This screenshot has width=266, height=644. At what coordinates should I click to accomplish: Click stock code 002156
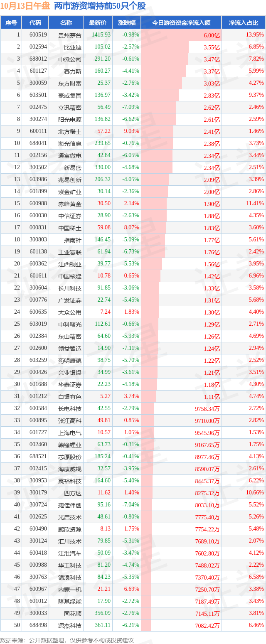(x=38, y=155)
